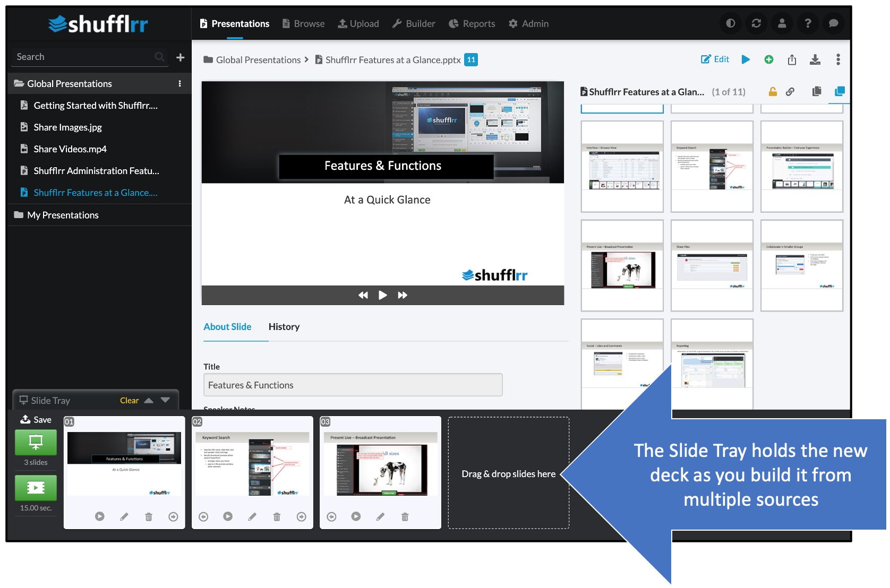This screenshot has width=890, height=588.
Task: Select the About Slide tab
Action: point(227,327)
